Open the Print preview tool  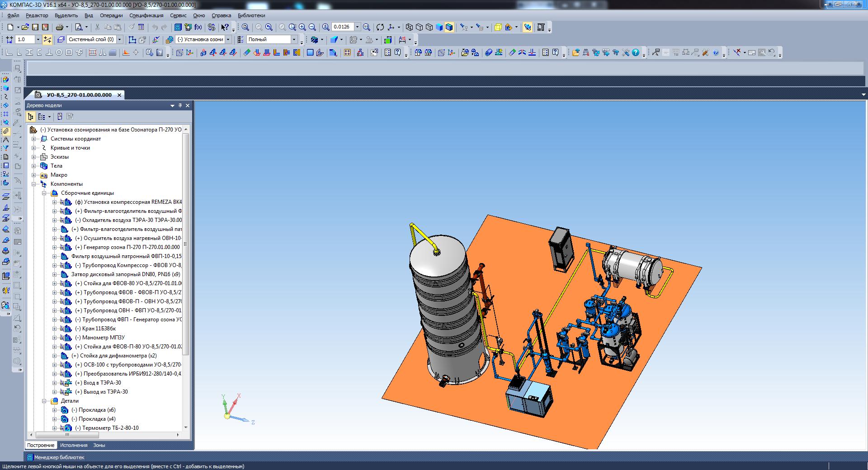point(79,27)
